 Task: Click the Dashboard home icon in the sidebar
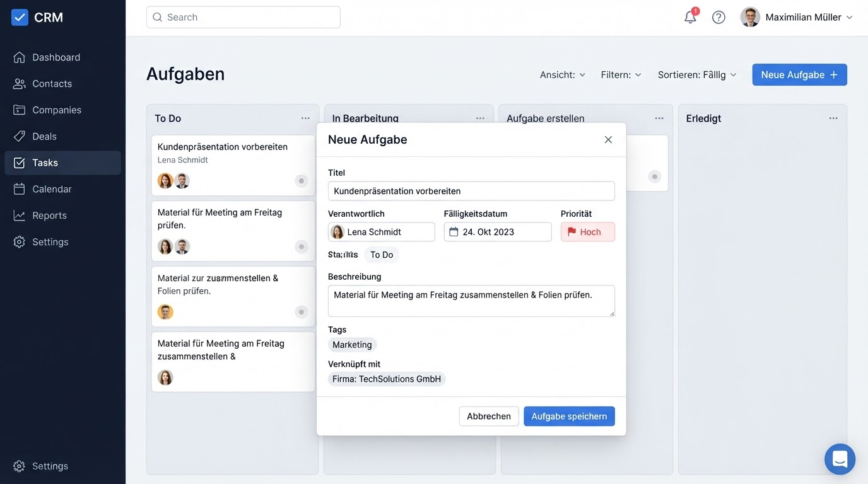click(x=20, y=57)
